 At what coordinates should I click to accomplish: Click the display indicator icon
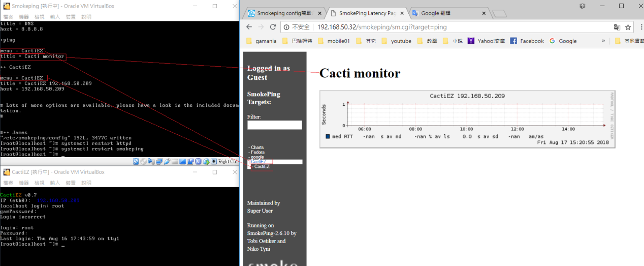182,162
